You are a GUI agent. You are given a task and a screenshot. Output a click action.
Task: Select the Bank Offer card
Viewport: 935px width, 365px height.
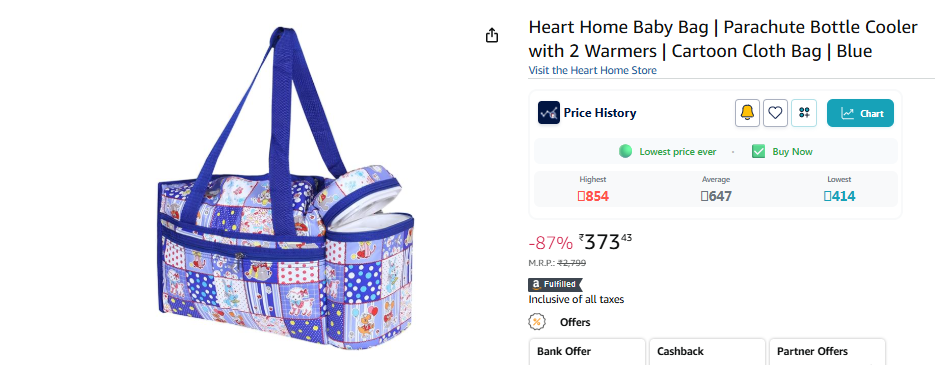(x=587, y=352)
